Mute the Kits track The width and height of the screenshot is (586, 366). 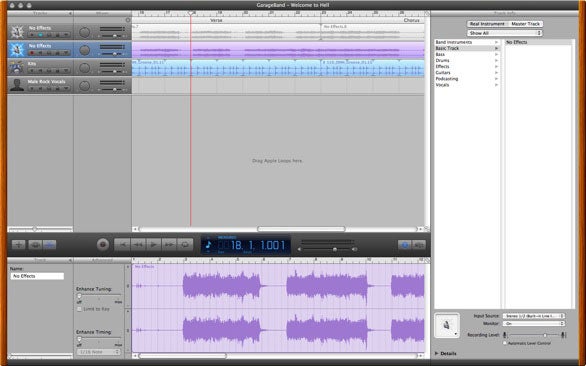click(40, 71)
